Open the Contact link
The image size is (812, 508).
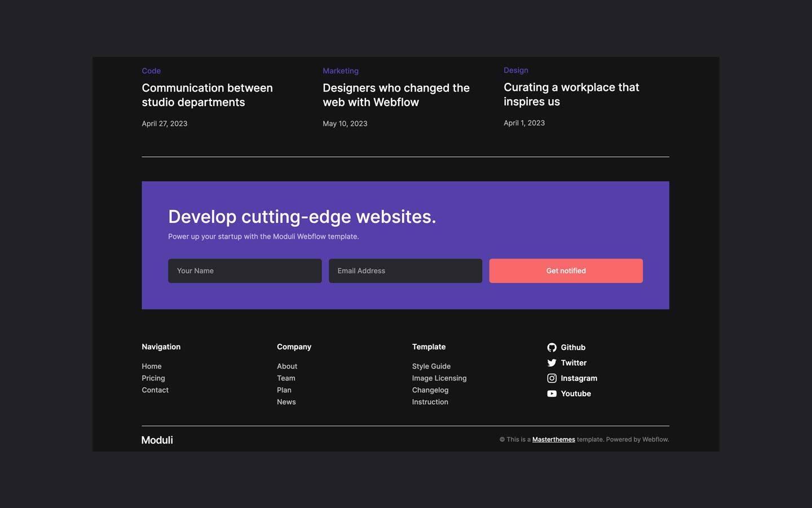(x=155, y=389)
